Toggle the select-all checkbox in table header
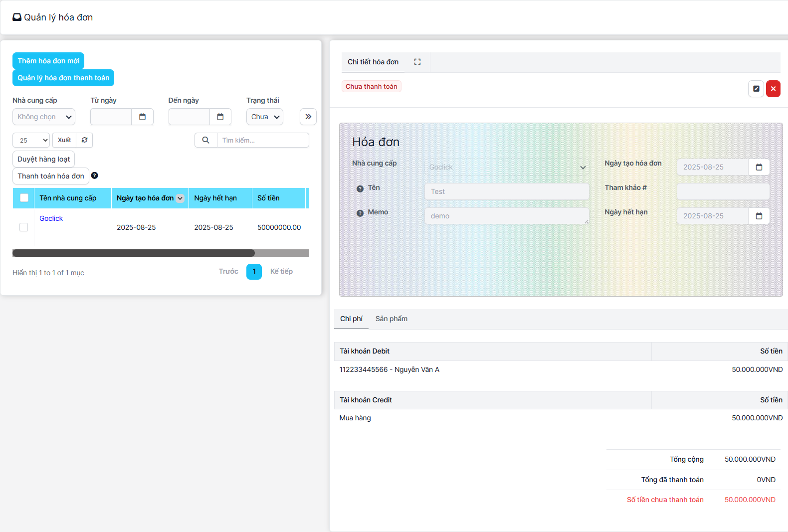Screen dimensions: 788x532 click(x=24, y=198)
